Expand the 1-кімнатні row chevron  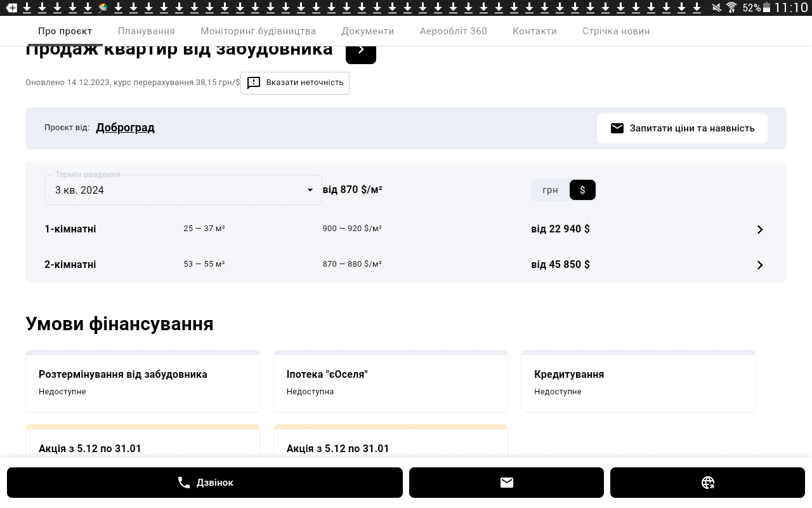coord(759,229)
